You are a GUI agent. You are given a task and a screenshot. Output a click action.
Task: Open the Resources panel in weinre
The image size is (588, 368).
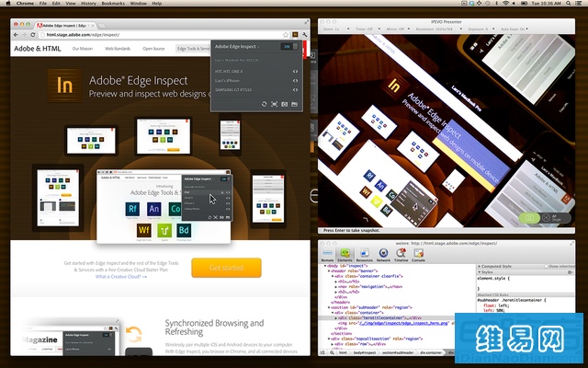click(x=364, y=255)
